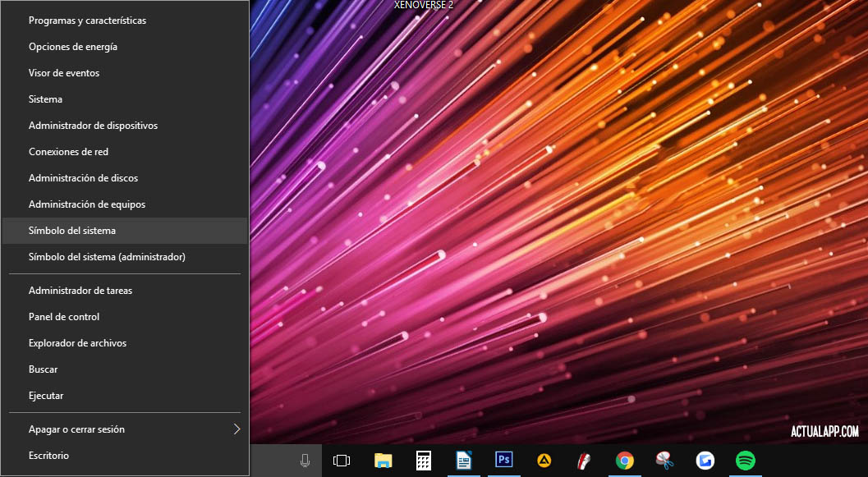The height and width of the screenshot is (477, 868).
Task: Click the red-and-white taskbar icon right of AIMP
Action: pyautogui.click(x=584, y=461)
